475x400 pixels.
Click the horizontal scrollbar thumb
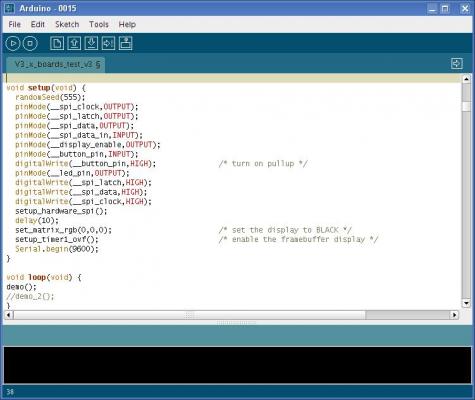(189, 315)
